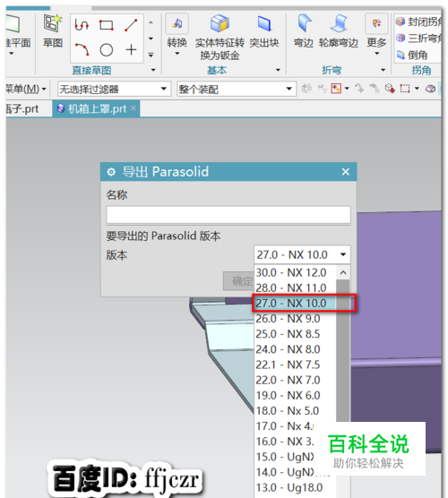
Task: Choose 22.1 - NX 7.5 version
Action: [x=295, y=365]
